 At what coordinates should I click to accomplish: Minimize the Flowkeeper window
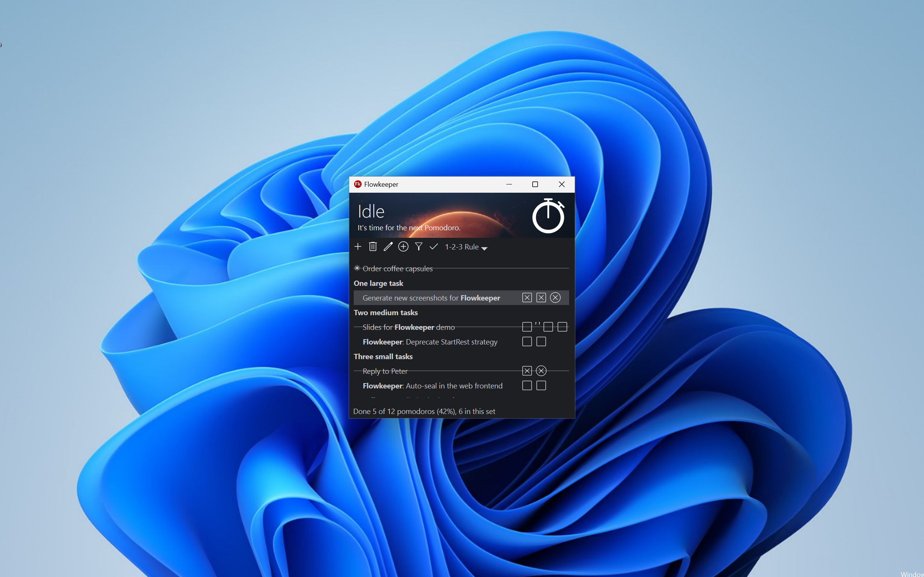(x=509, y=184)
